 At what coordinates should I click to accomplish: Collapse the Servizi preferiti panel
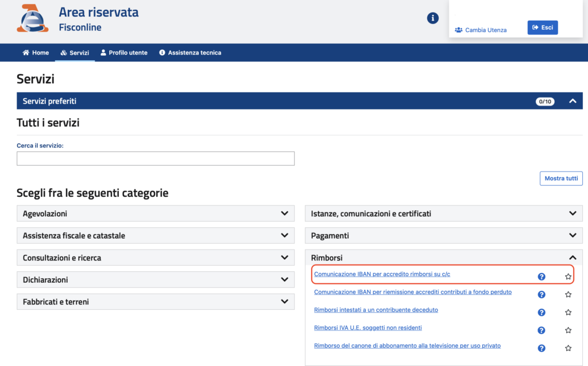click(x=572, y=101)
